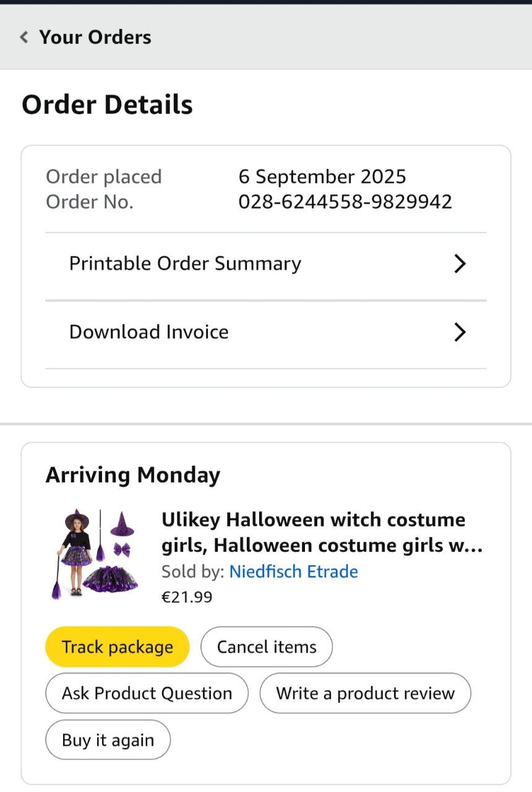Tap the Sold by label

pyautogui.click(x=192, y=571)
